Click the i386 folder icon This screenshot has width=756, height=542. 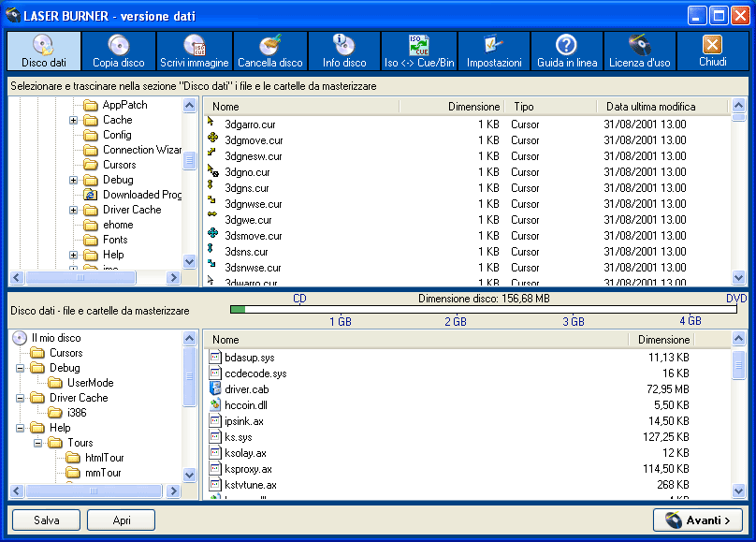point(55,413)
